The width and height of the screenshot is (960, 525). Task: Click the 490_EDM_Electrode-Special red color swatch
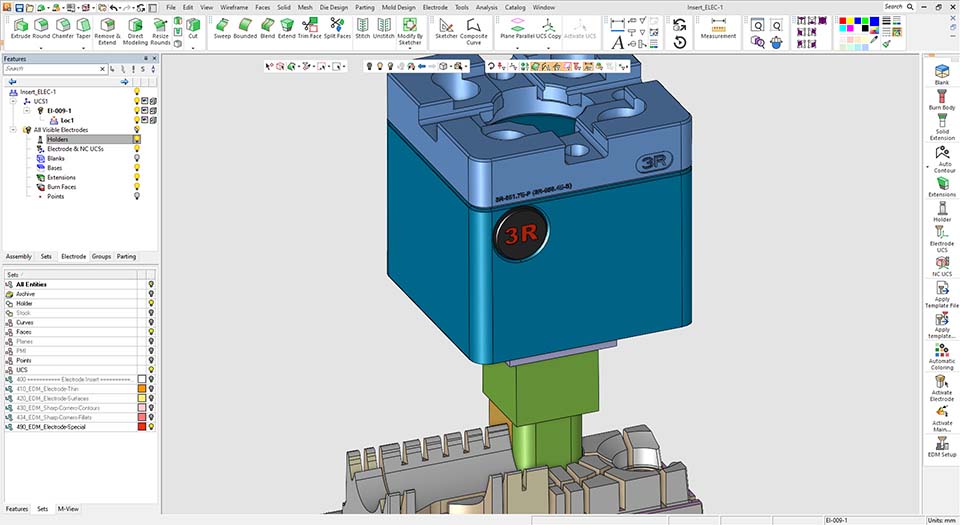(141, 426)
